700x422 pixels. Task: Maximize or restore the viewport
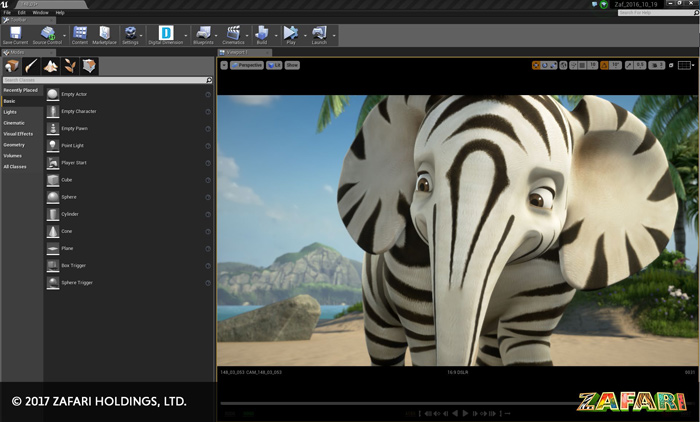coord(671,65)
